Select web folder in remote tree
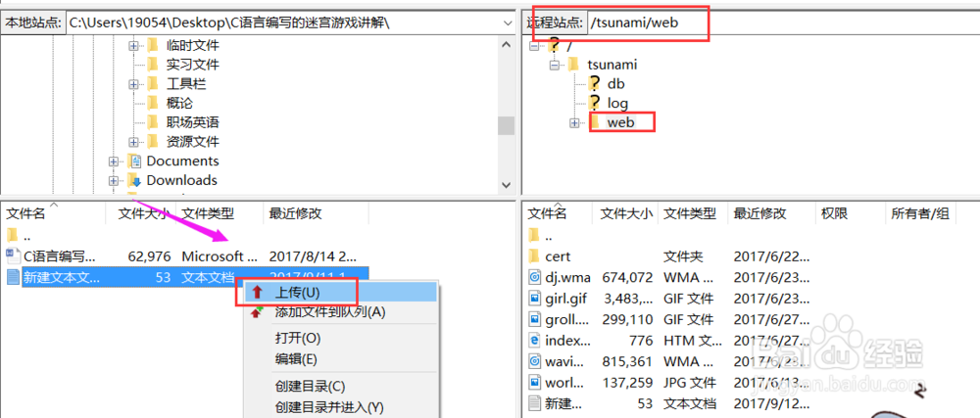Screen dimensions: 980x418 click(620, 122)
